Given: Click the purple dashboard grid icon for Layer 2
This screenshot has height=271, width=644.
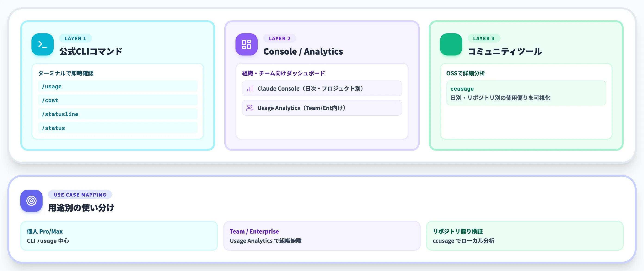Looking at the screenshot, I should pos(247,44).
